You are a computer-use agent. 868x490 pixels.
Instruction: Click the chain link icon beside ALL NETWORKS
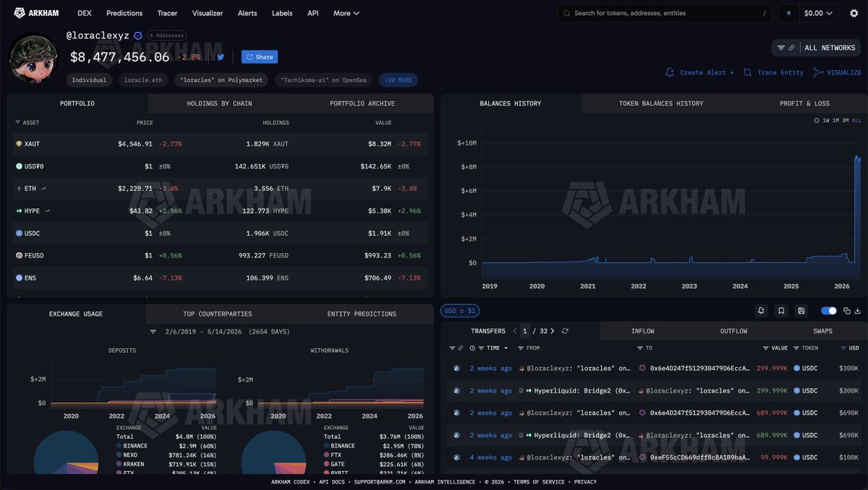pos(791,48)
